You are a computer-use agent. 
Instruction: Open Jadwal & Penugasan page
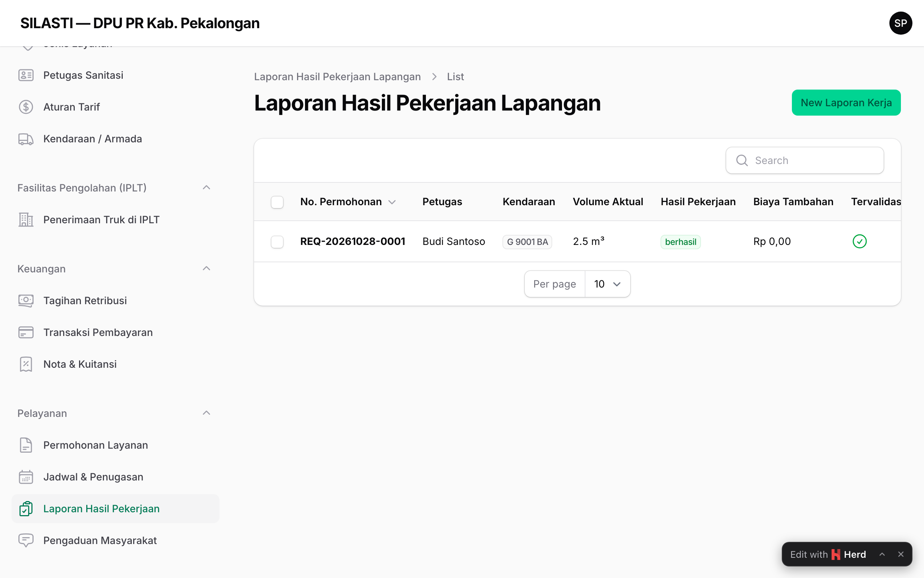pyautogui.click(x=115, y=477)
